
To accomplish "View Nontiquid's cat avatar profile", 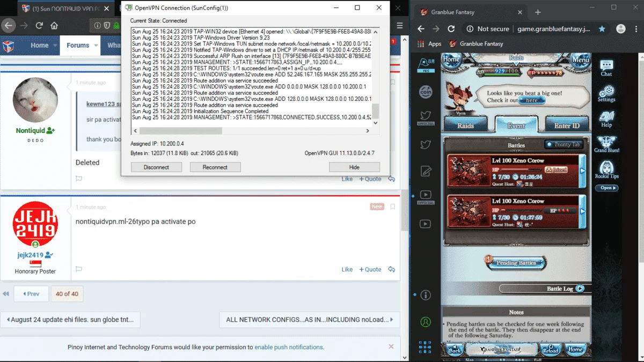I will pyautogui.click(x=35, y=99).
